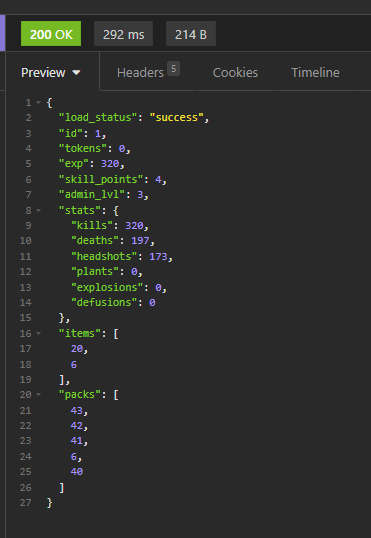Click the "admin_lvl" key text
The width and height of the screenshot is (371, 538).
tap(92, 195)
